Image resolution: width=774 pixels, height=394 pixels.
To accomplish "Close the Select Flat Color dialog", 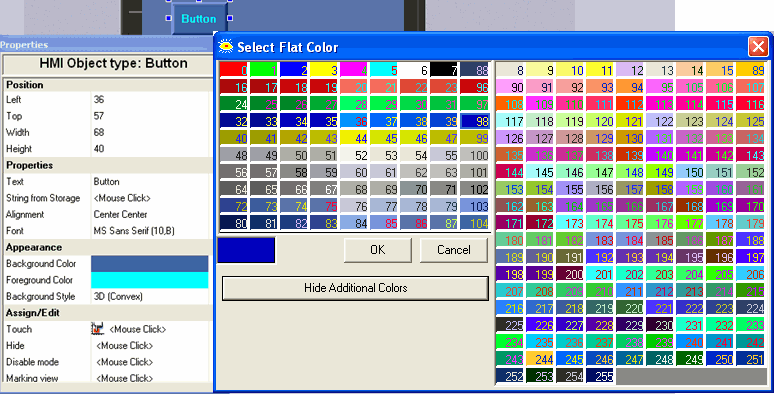I will 758,47.
